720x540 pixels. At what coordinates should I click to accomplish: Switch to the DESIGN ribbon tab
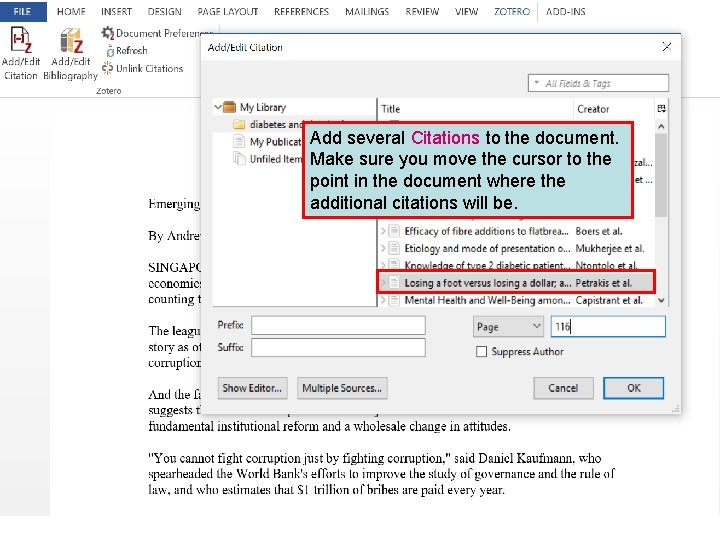pos(164,11)
